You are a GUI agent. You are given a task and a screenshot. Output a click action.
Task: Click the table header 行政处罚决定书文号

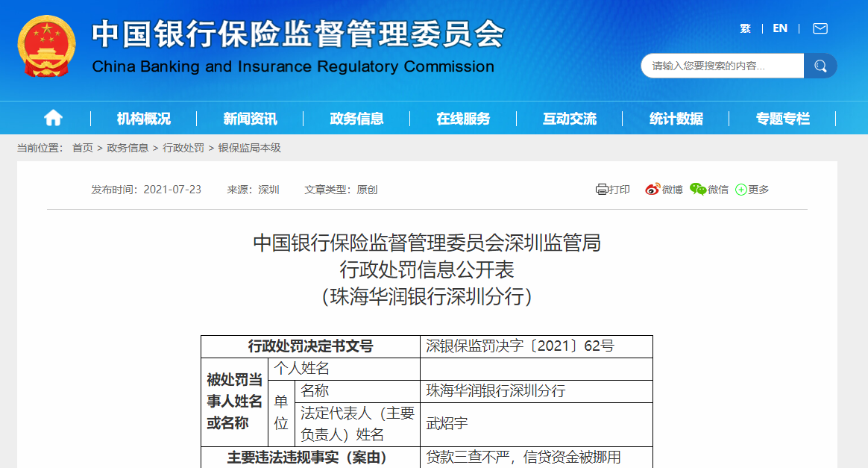click(x=310, y=346)
